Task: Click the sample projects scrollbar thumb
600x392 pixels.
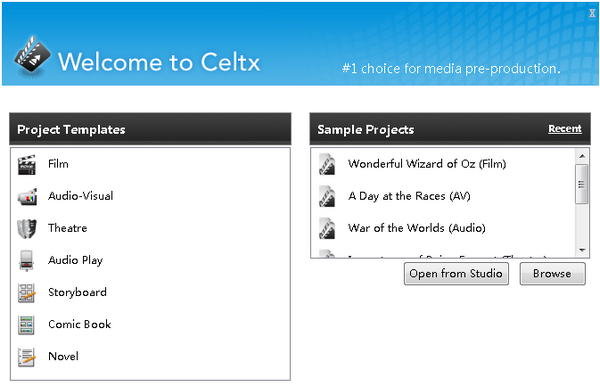Action: [582, 184]
